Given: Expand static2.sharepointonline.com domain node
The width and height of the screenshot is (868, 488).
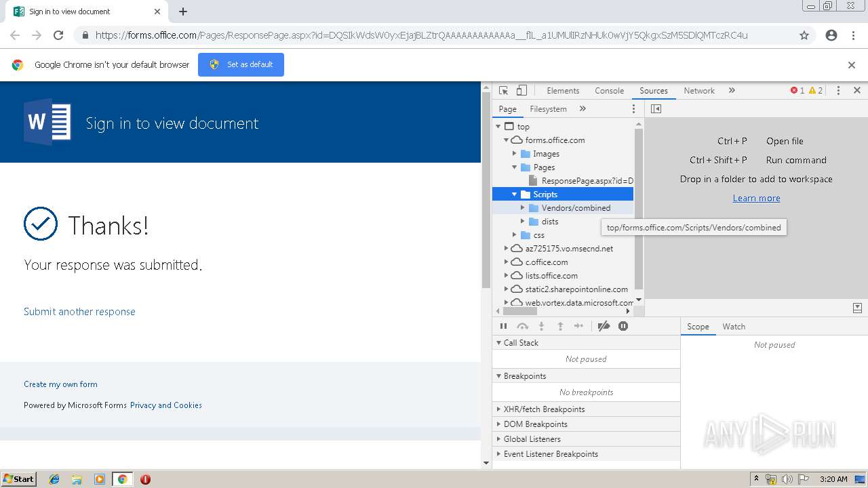Looking at the screenshot, I should 506,289.
